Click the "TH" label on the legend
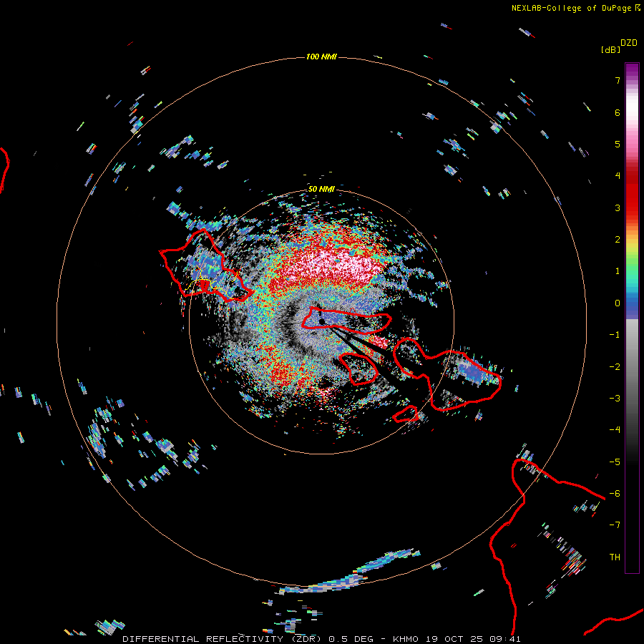This screenshot has height=644, width=644. pyautogui.click(x=615, y=557)
